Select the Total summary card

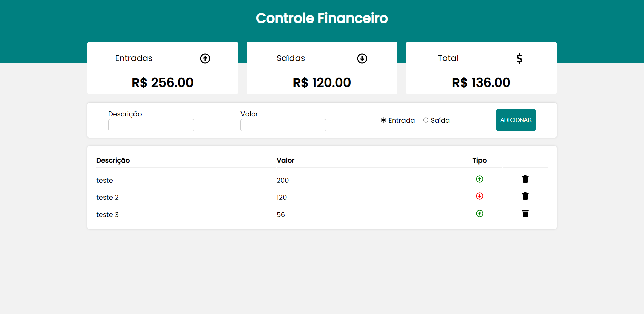[x=481, y=68]
